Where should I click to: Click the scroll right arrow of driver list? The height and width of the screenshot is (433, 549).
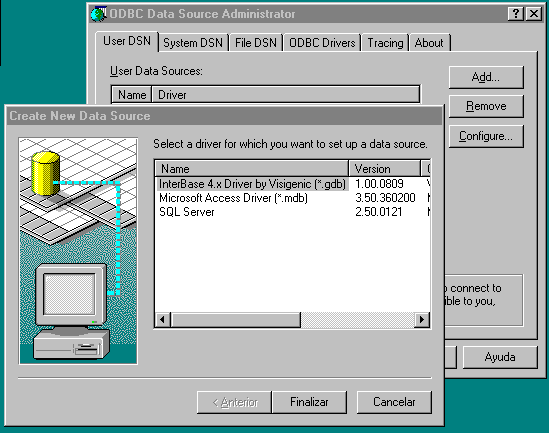422,319
